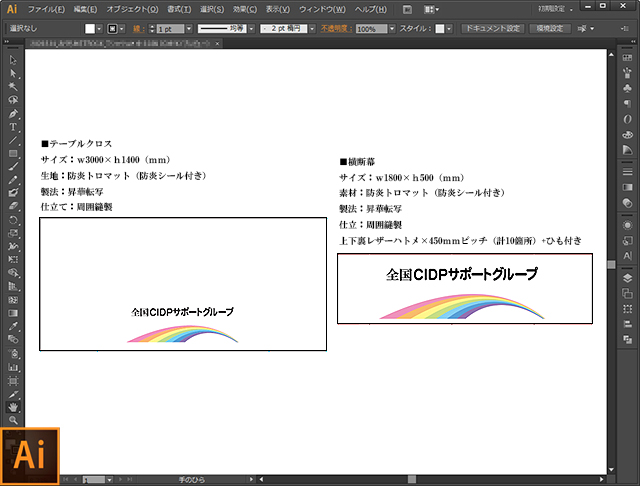Click the 環境設定 button
The image size is (640, 486).
(x=550, y=29)
